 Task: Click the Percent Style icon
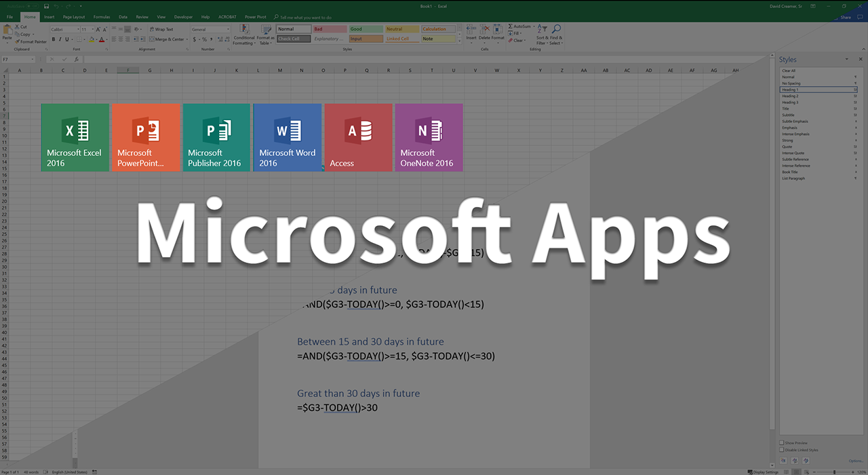coord(204,39)
